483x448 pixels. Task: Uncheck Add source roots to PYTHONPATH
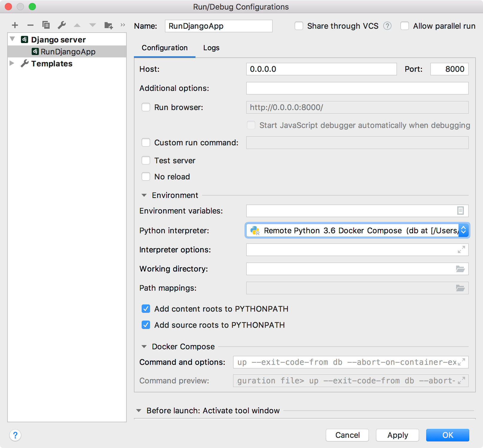click(x=146, y=325)
